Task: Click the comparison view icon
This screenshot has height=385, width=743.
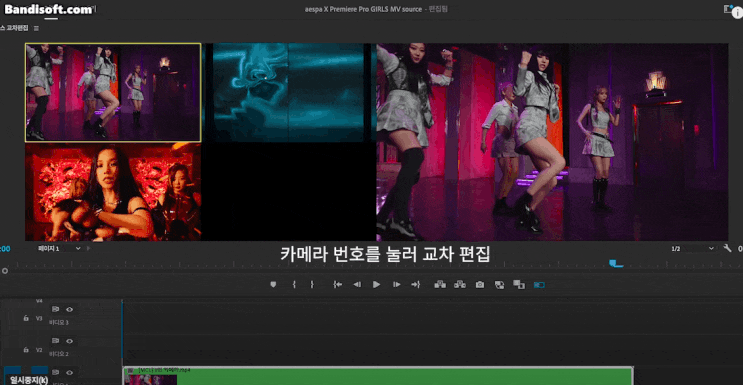Action: point(499,284)
